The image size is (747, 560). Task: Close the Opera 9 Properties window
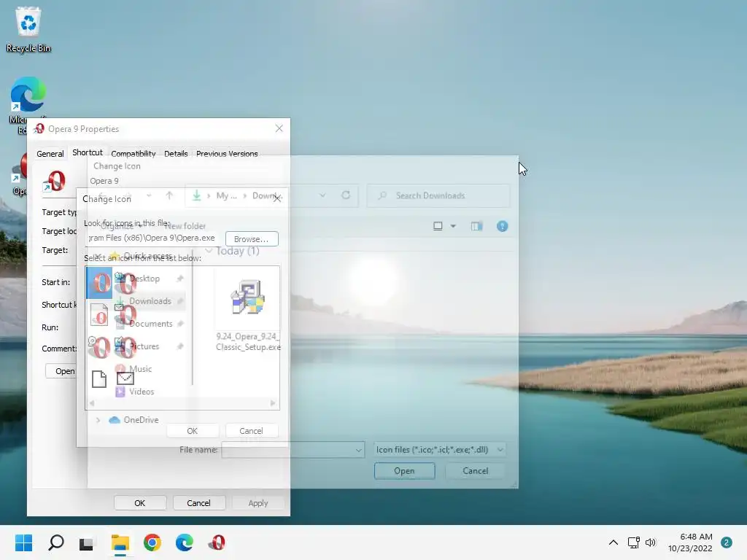pyautogui.click(x=279, y=128)
